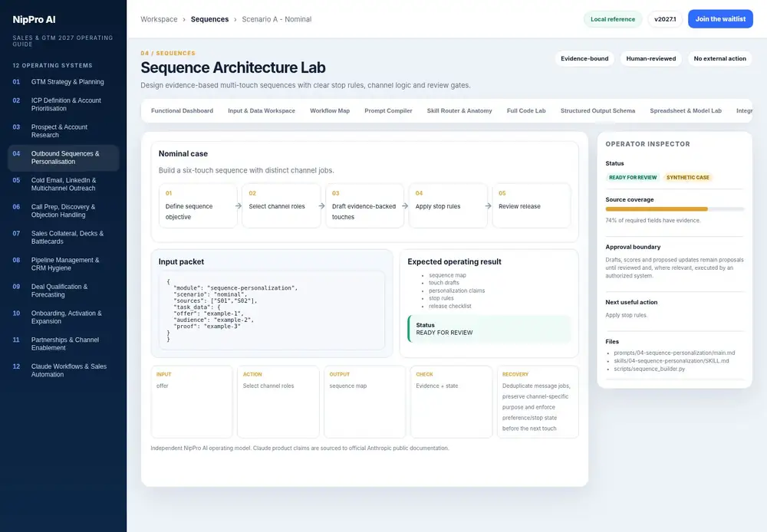Viewport: 767px width, 532px height.
Task: Open ICP Definition & Account Prioritisation
Action: tap(63, 104)
